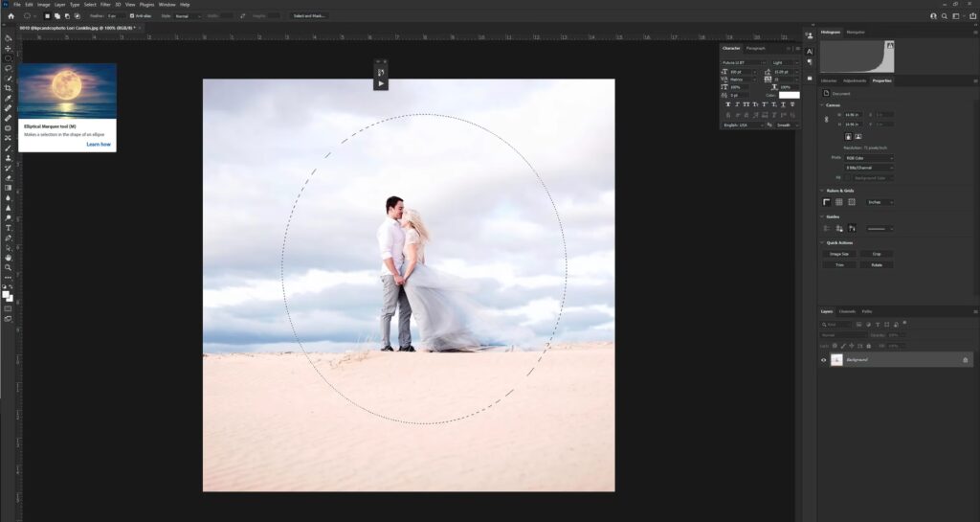Image resolution: width=980 pixels, height=522 pixels.
Task: Open the Style dropdown set to Normal
Action: pos(188,16)
